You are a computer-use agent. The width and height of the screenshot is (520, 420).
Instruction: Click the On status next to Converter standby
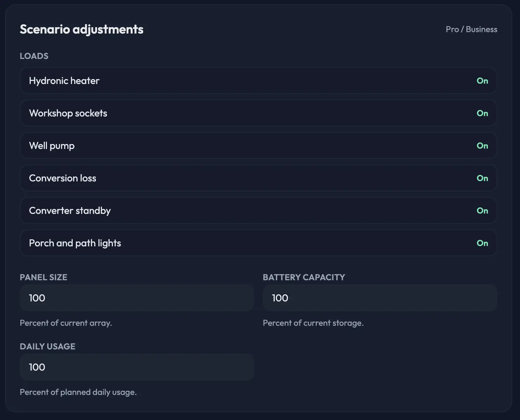(482, 211)
